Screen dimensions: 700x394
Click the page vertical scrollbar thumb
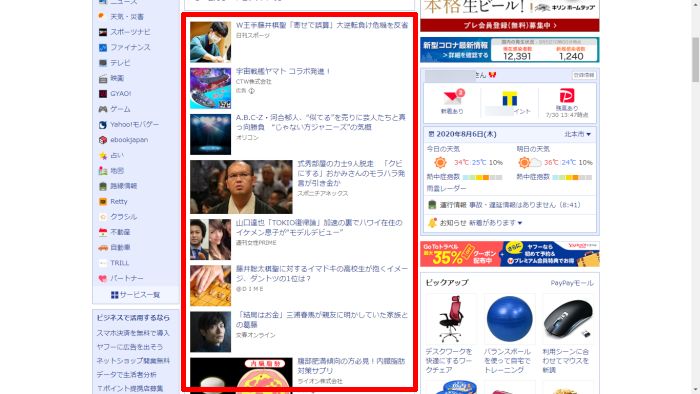tap(695, 60)
